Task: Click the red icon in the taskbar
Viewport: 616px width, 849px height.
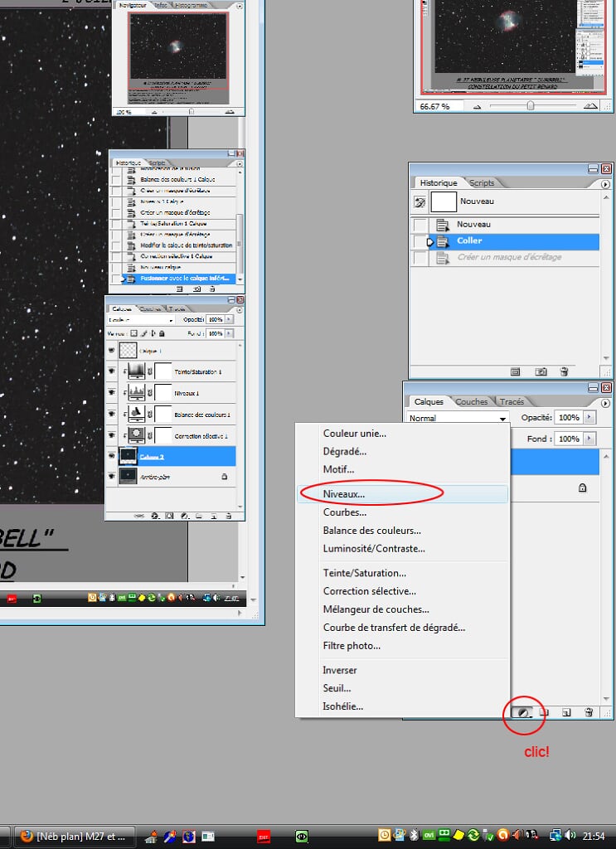Action: [264, 837]
